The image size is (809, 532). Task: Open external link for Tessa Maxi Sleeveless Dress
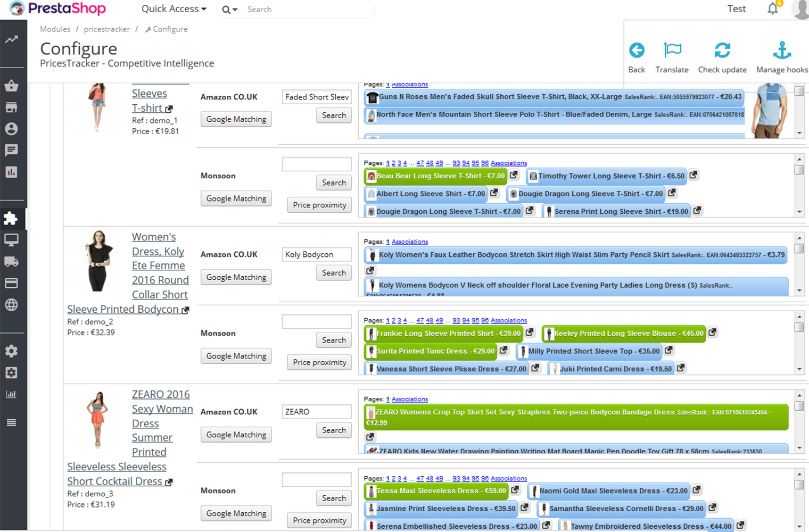pyautogui.click(x=515, y=490)
